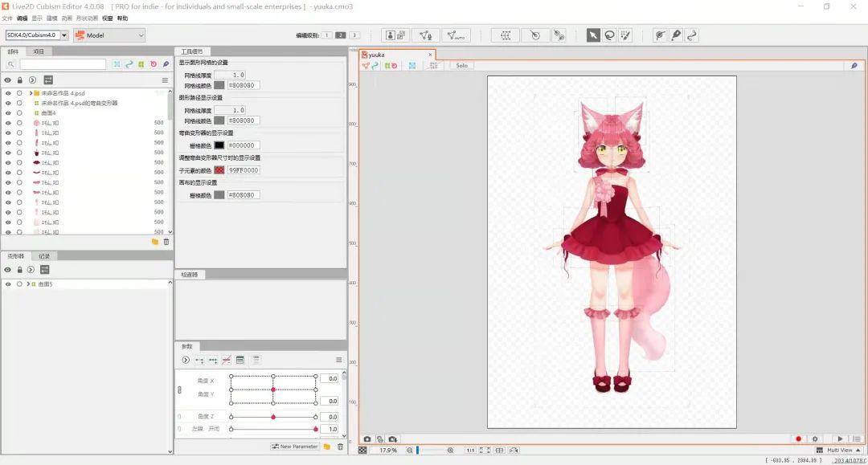Open the 文件 menu
Viewport: 868px width, 465px height.
7,18
